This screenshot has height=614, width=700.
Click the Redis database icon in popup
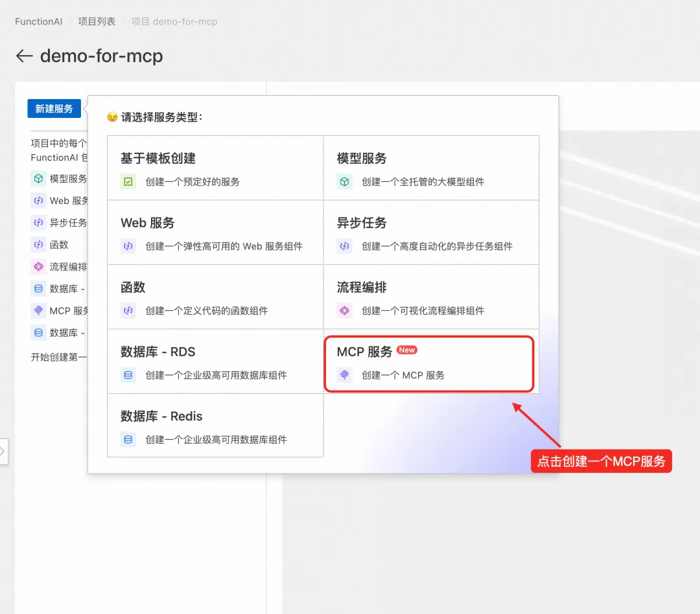pos(128,440)
